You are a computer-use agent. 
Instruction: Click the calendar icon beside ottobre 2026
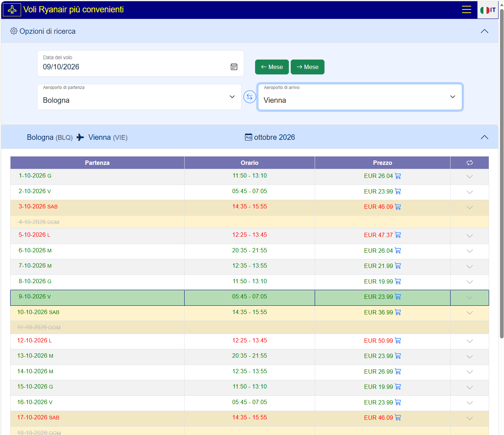coord(249,137)
